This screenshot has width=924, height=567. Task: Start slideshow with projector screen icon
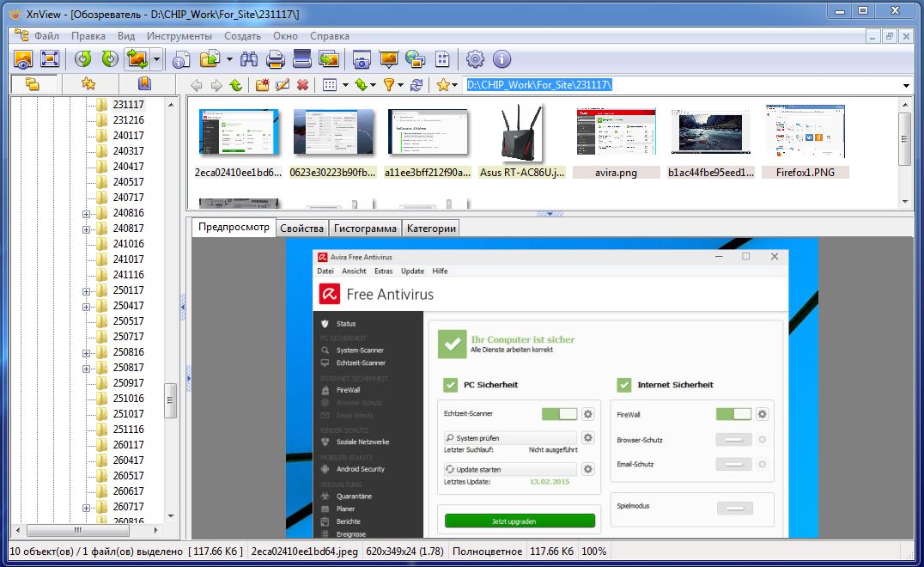tap(388, 59)
